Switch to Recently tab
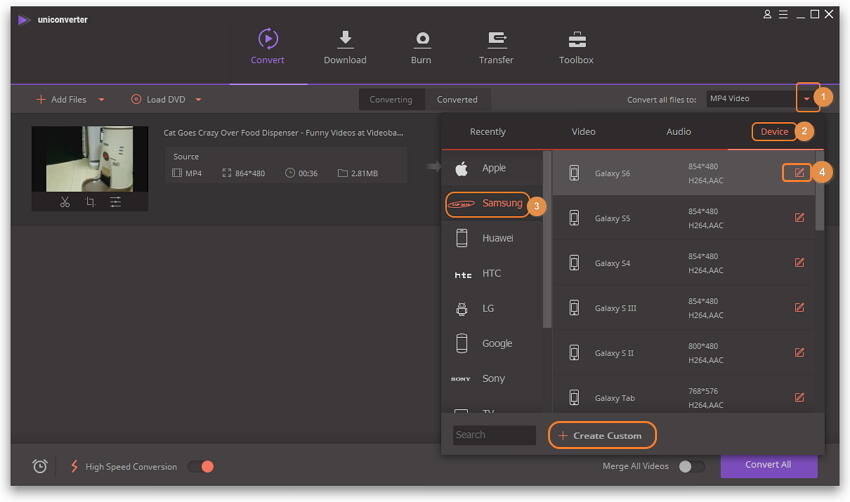The image size is (850, 502). [x=487, y=132]
